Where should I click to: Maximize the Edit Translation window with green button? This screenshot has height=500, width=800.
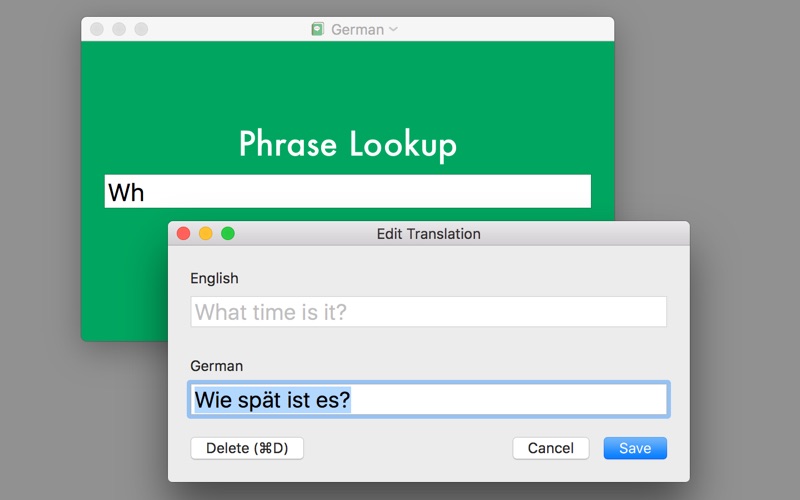coord(228,234)
